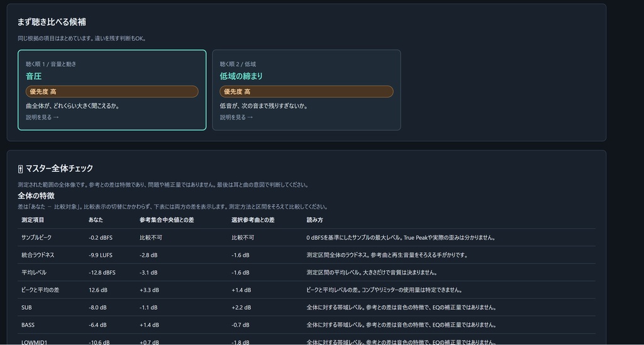Select the 平均レベル row label
Image resolution: width=644 pixels, height=345 pixels.
click(34, 273)
